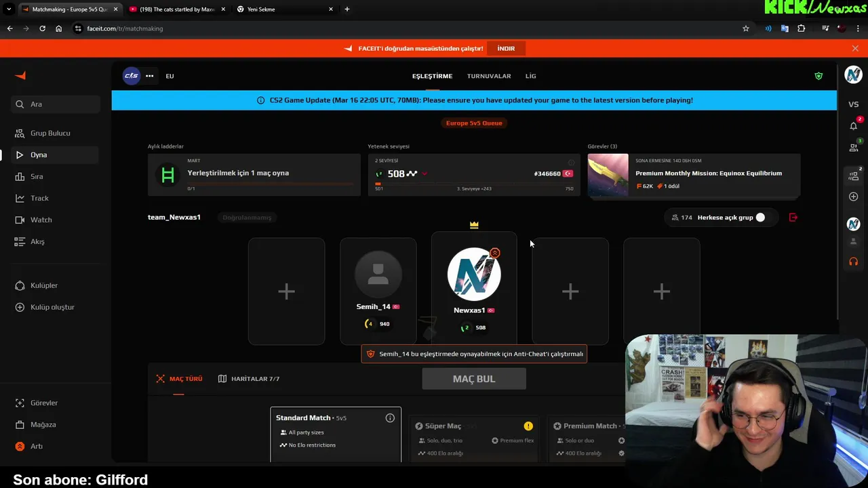Click the empty slot right of Newxas1
This screenshot has width=868, height=488.
coord(570,291)
